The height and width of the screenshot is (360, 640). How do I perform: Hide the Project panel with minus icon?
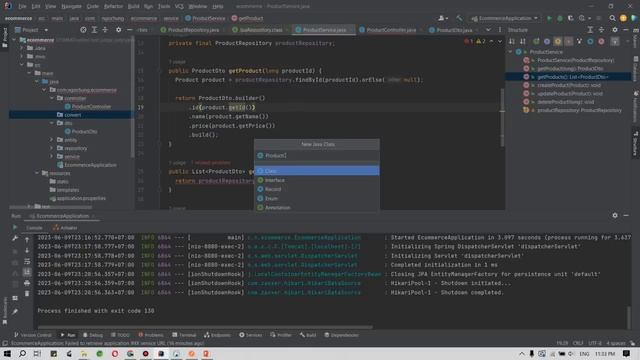[x=129, y=30]
